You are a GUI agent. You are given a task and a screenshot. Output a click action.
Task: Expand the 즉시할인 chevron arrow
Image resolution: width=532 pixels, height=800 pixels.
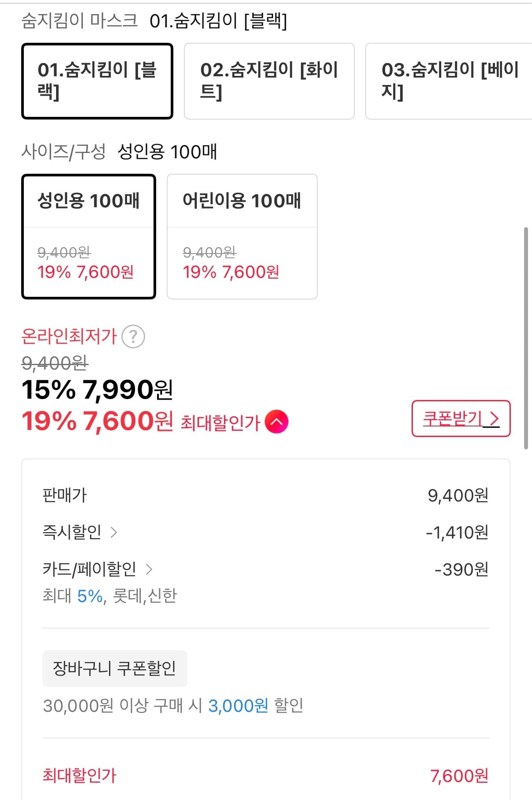point(114,532)
